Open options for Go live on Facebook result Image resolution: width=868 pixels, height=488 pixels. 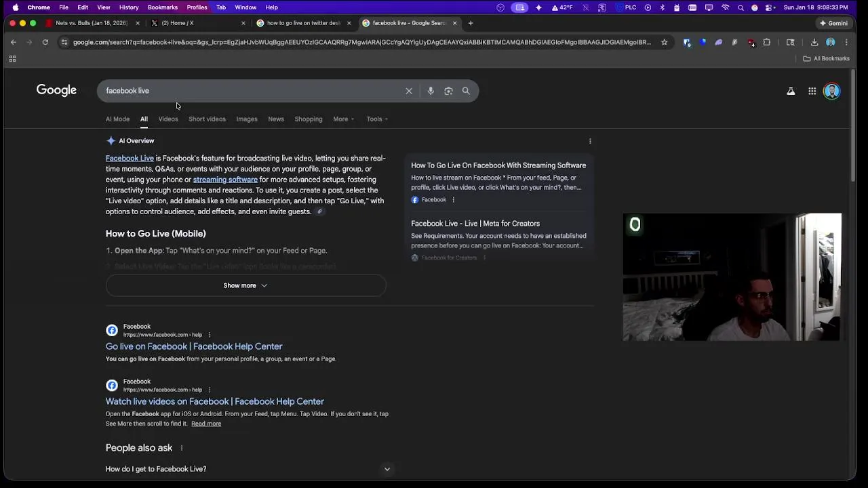(210, 335)
